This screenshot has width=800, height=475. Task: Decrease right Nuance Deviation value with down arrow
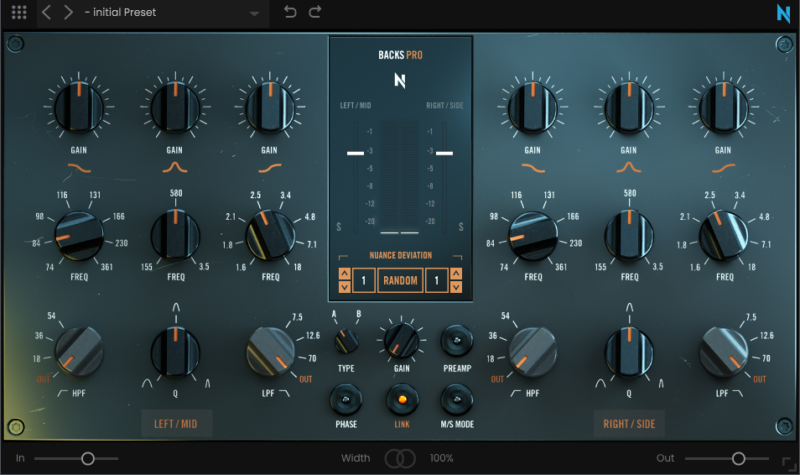456,288
